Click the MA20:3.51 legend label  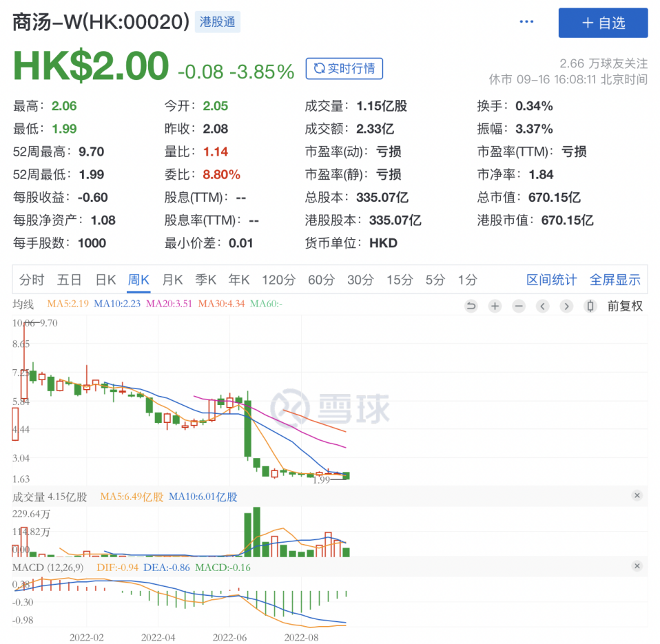169,304
